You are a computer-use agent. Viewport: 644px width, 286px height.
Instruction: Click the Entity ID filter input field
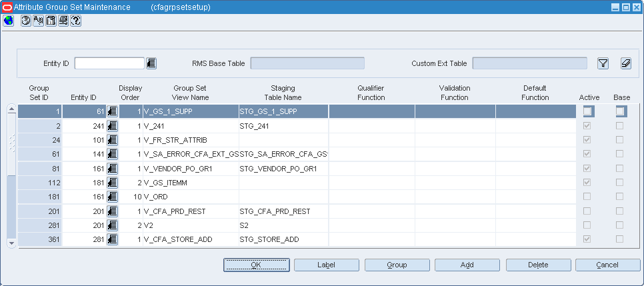[x=109, y=63]
